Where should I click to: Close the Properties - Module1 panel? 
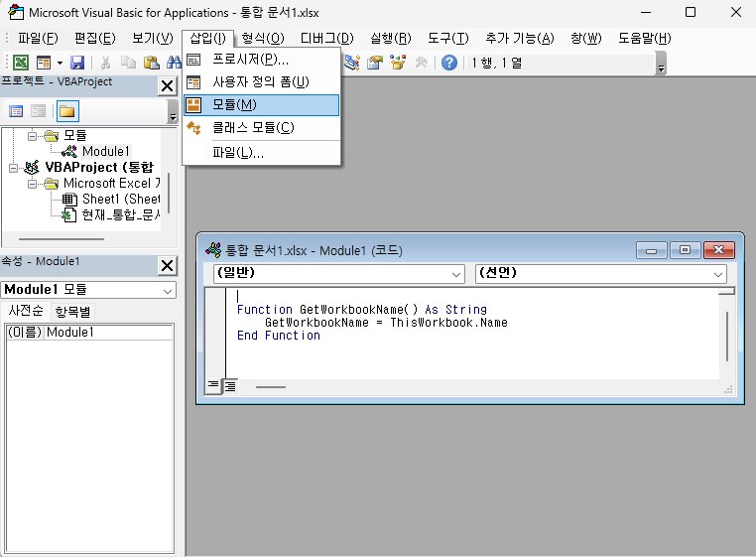tap(168, 266)
